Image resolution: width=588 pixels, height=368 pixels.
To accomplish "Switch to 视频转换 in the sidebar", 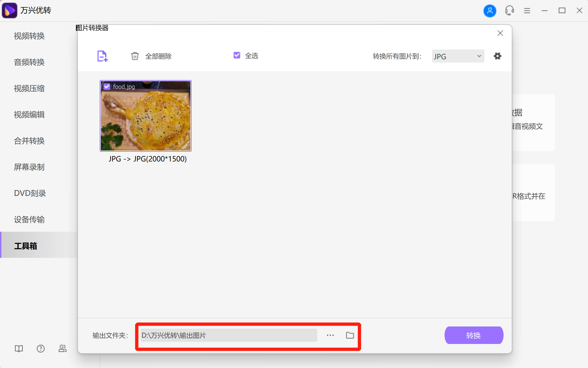I will tap(29, 36).
